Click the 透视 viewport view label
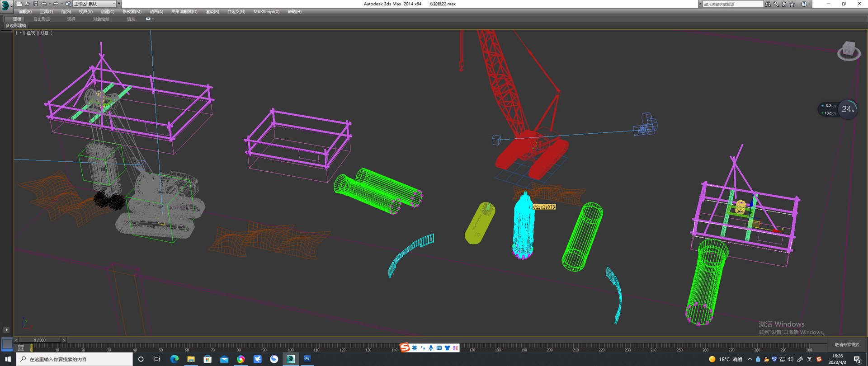The image size is (868, 366). 31,33
